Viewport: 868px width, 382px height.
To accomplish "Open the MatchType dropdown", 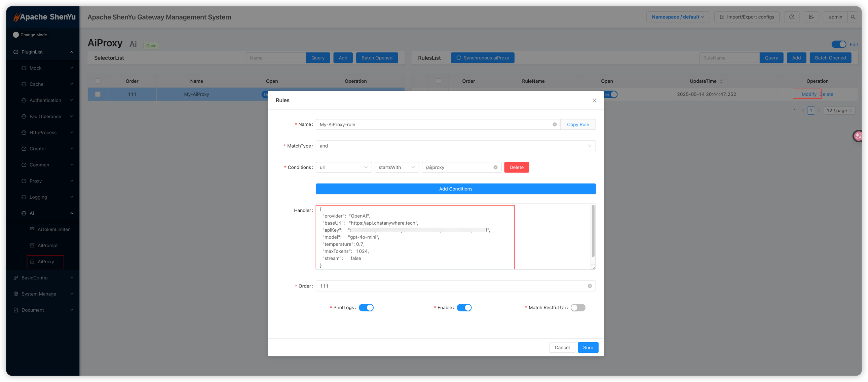I will 455,146.
